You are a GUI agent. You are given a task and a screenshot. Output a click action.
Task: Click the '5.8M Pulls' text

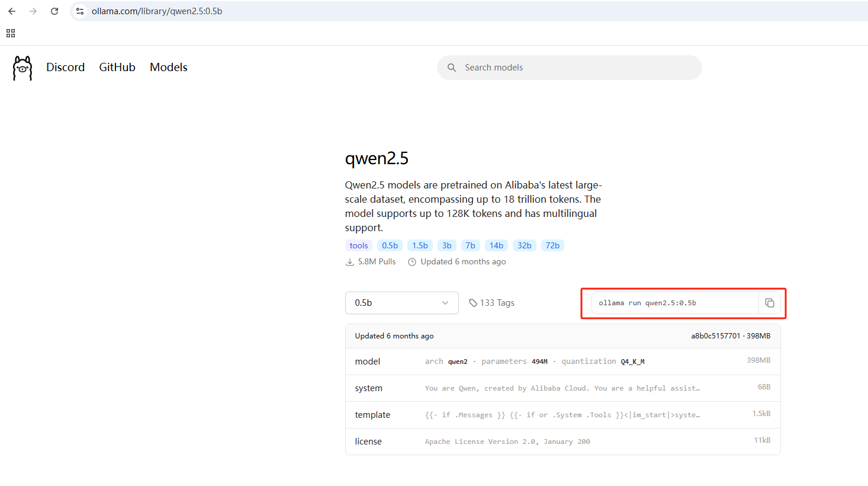point(377,262)
